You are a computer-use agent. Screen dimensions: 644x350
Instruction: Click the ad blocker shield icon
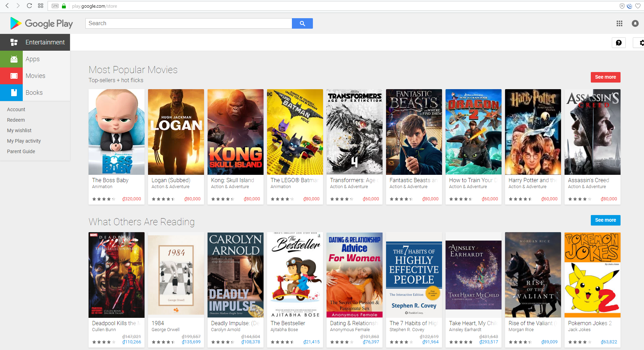coord(622,6)
